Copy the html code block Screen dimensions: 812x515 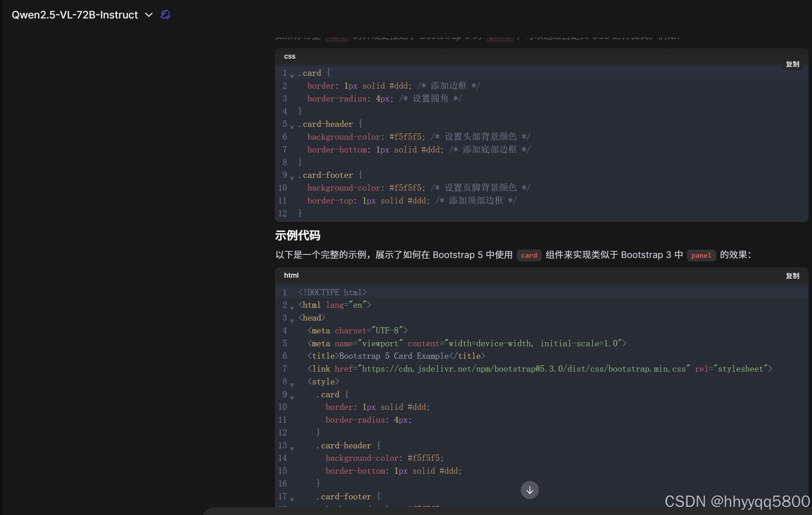792,276
